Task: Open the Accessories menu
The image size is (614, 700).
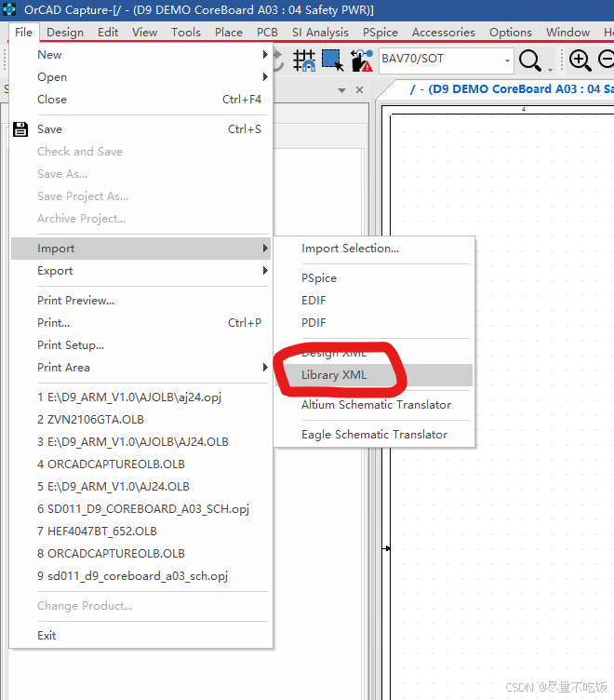Action: pyautogui.click(x=444, y=33)
